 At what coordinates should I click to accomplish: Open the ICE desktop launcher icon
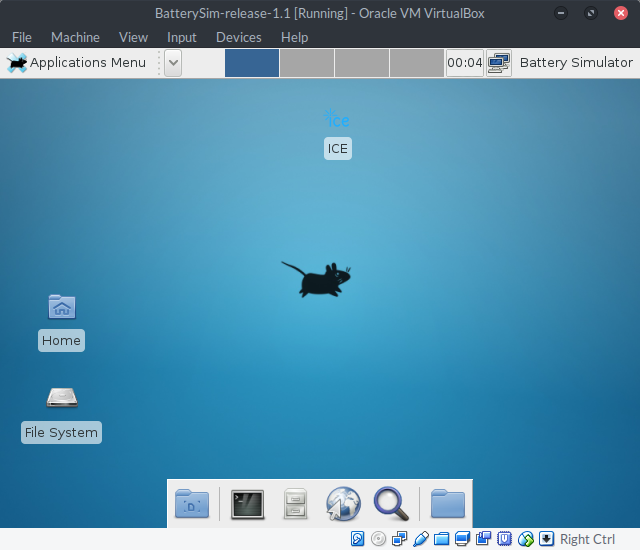click(x=337, y=119)
